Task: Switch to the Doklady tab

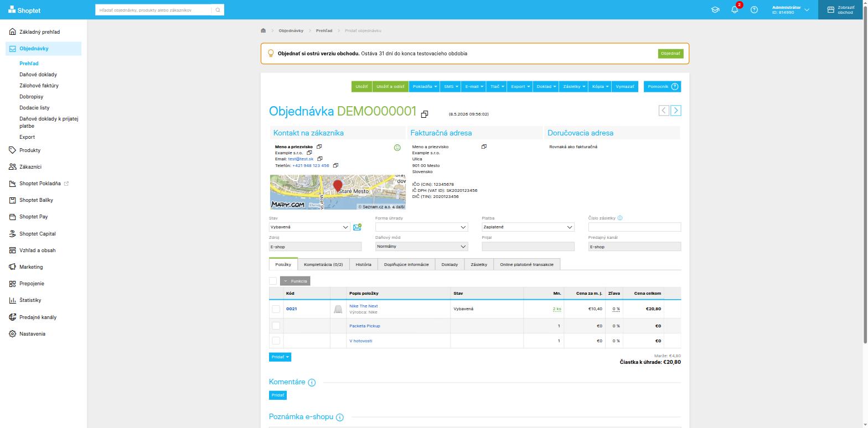Action: pyautogui.click(x=449, y=264)
